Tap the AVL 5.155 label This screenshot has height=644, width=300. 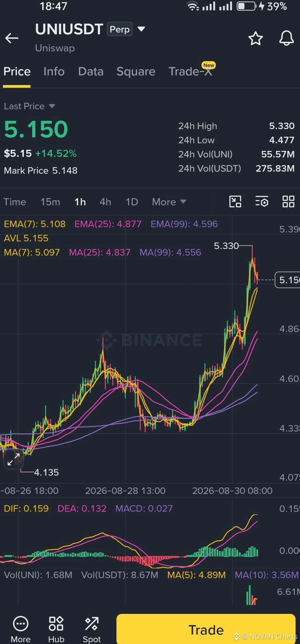pos(26,238)
